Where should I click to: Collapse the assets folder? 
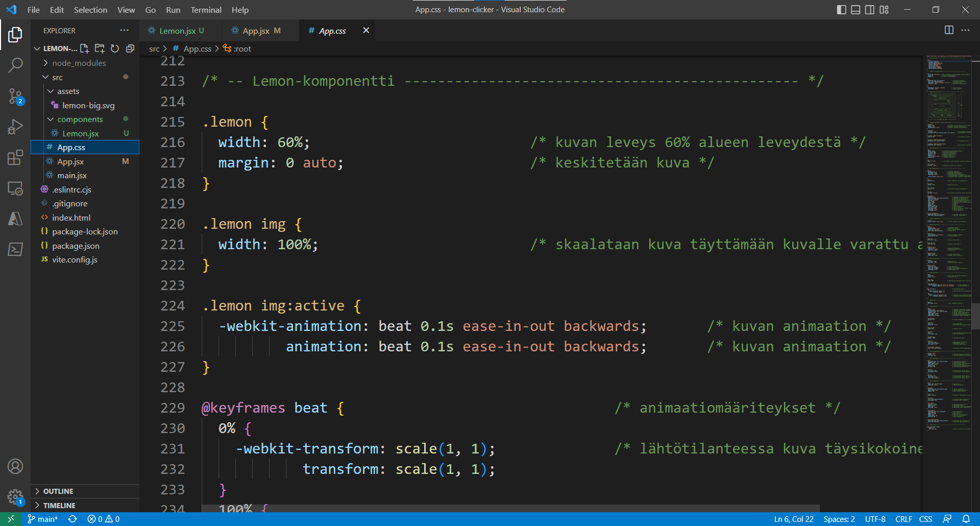51,91
